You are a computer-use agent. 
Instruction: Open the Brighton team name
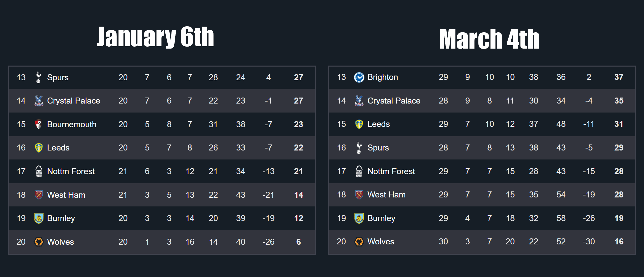coord(383,77)
